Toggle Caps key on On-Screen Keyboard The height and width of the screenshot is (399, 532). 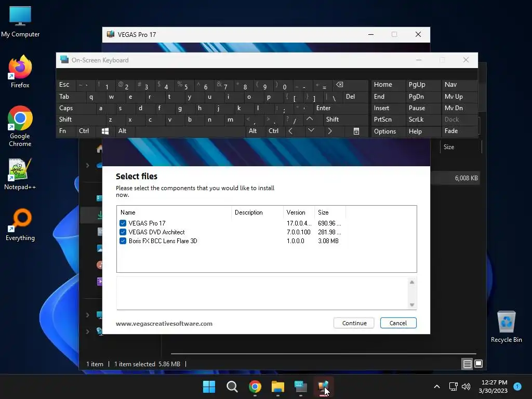[x=76, y=108]
